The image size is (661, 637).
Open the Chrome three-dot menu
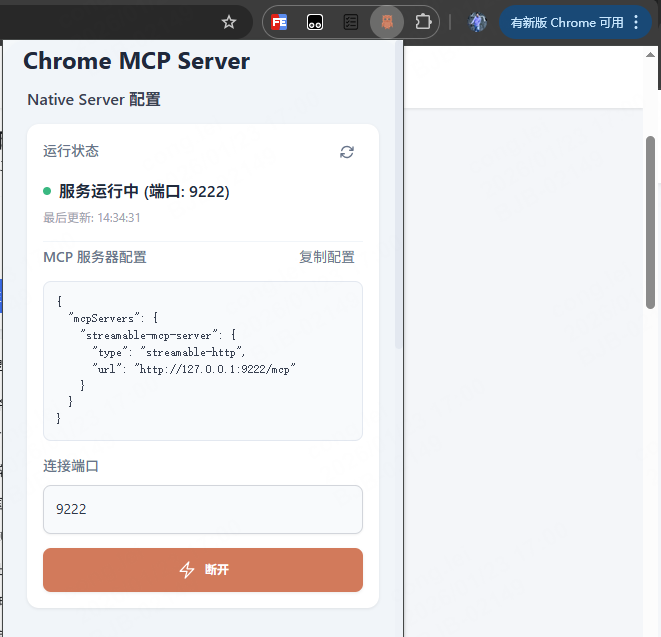pyautogui.click(x=636, y=22)
